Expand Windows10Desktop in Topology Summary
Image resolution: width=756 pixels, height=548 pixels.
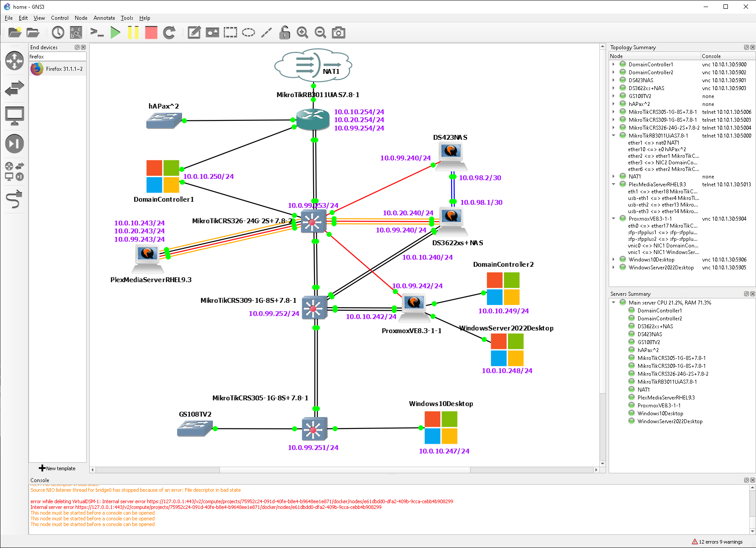coord(614,259)
